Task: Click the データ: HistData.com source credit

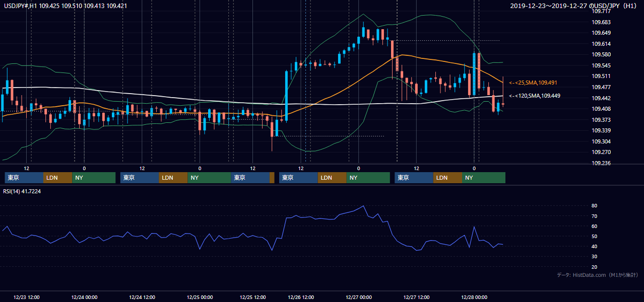Action: coord(598,275)
